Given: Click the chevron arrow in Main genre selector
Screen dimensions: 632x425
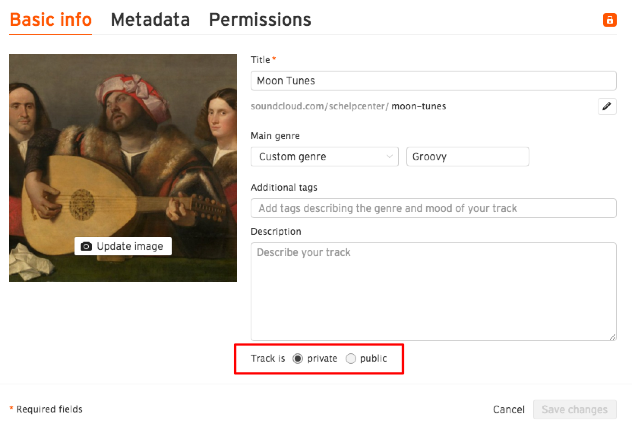Looking at the screenshot, I should pyautogui.click(x=389, y=156).
